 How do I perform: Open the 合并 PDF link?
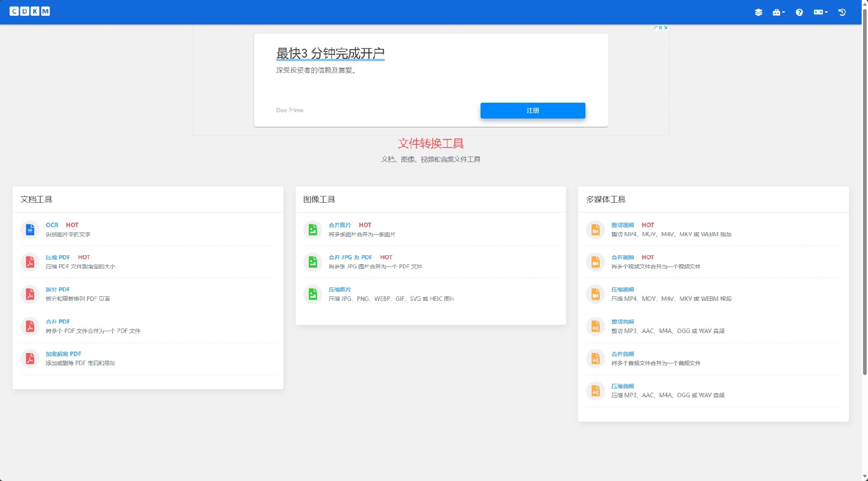point(57,321)
